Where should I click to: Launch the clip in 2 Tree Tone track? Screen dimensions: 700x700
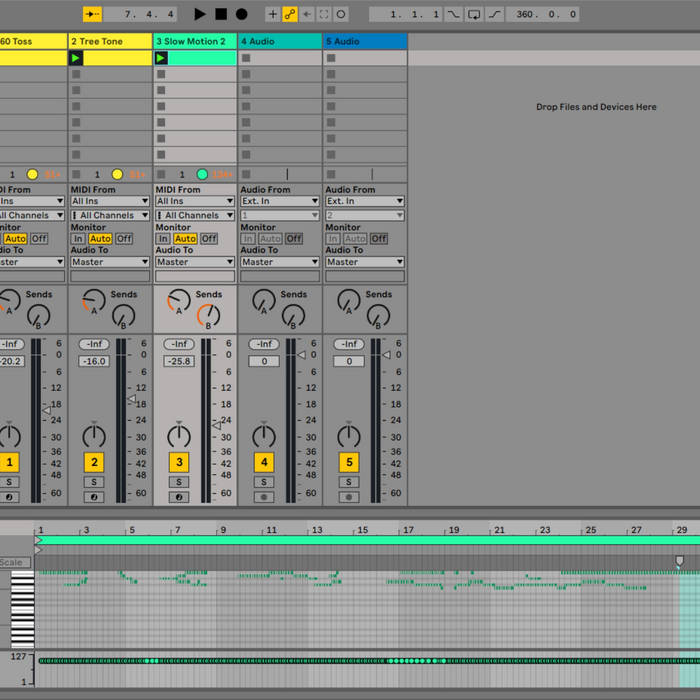click(76, 58)
